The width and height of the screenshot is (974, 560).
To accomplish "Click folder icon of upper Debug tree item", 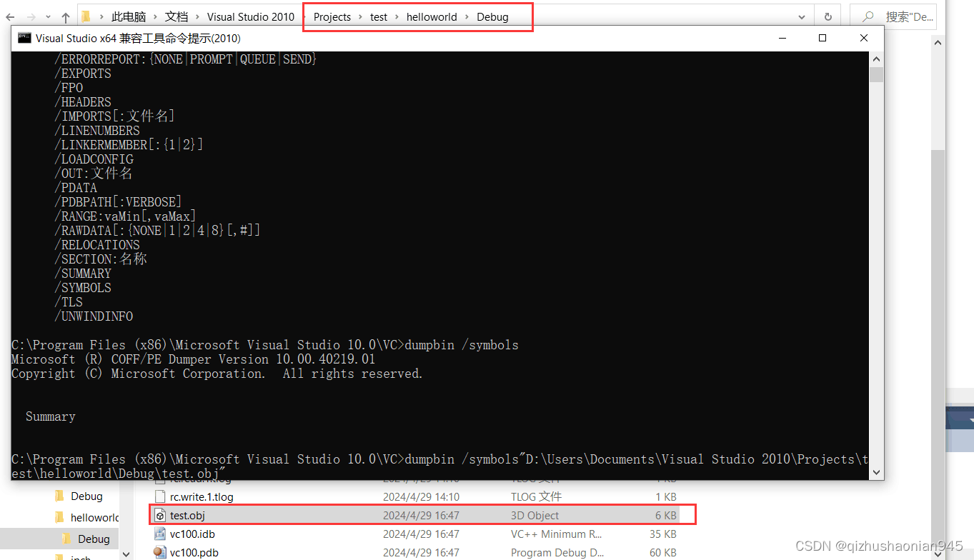I will [60, 496].
